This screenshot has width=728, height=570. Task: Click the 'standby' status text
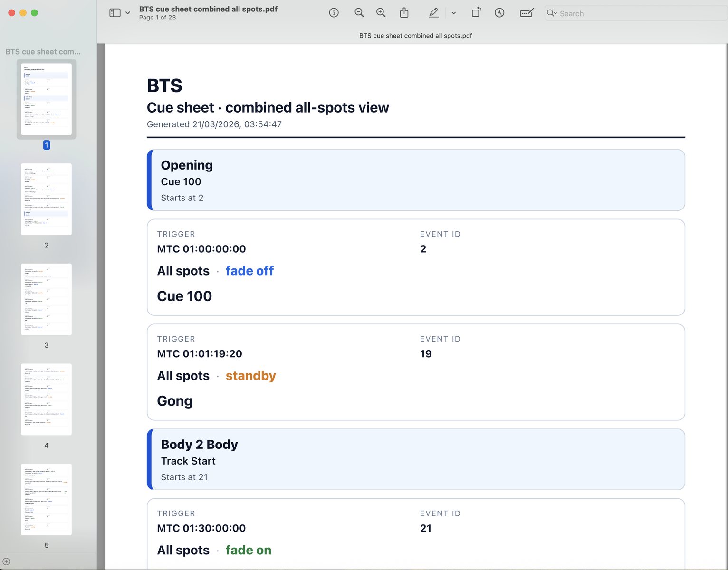pyautogui.click(x=251, y=376)
